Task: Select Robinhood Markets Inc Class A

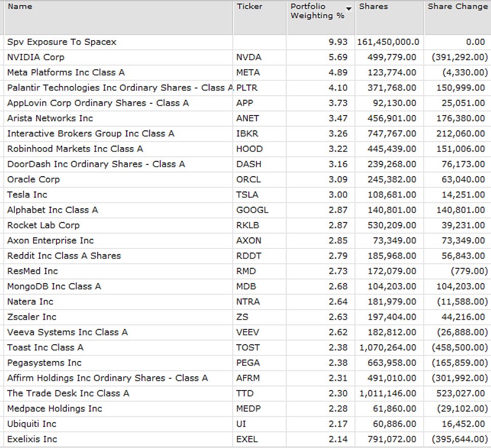Action: pos(75,149)
